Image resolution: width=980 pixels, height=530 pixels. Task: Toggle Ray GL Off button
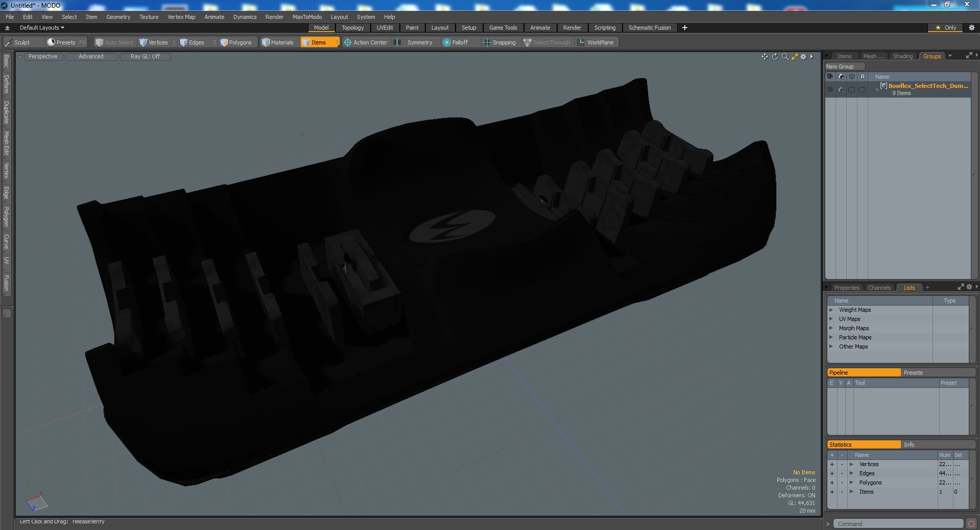point(145,57)
